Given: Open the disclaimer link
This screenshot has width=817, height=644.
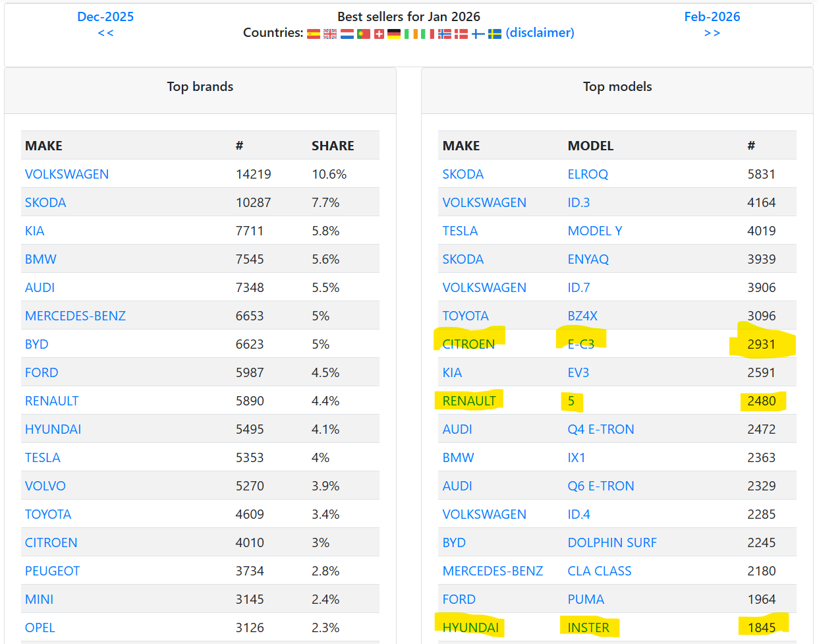Looking at the screenshot, I should click(x=540, y=33).
